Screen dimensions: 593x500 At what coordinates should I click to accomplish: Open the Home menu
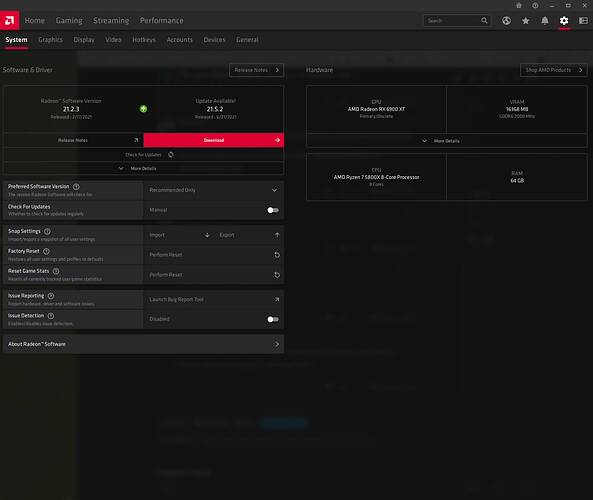[34, 20]
